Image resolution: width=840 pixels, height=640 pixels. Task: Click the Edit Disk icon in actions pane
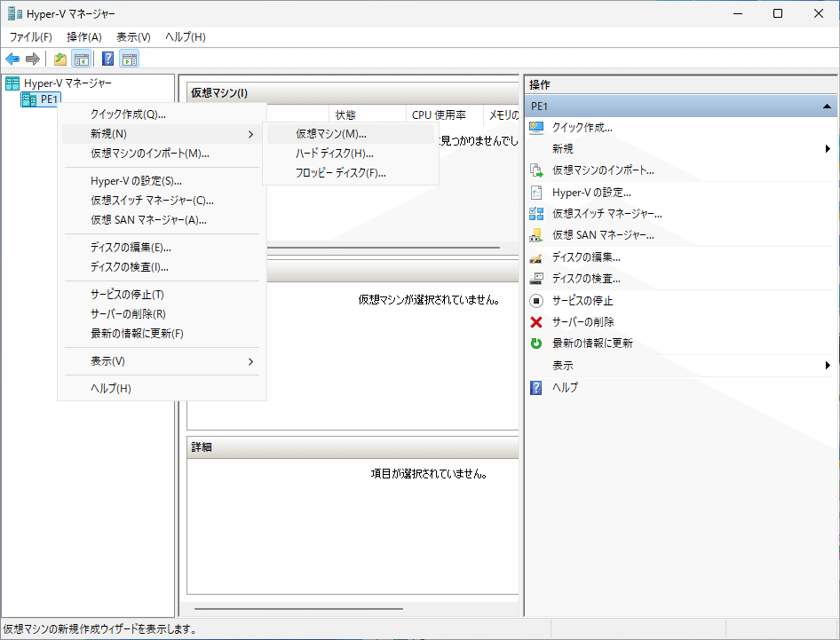click(536, 257)
